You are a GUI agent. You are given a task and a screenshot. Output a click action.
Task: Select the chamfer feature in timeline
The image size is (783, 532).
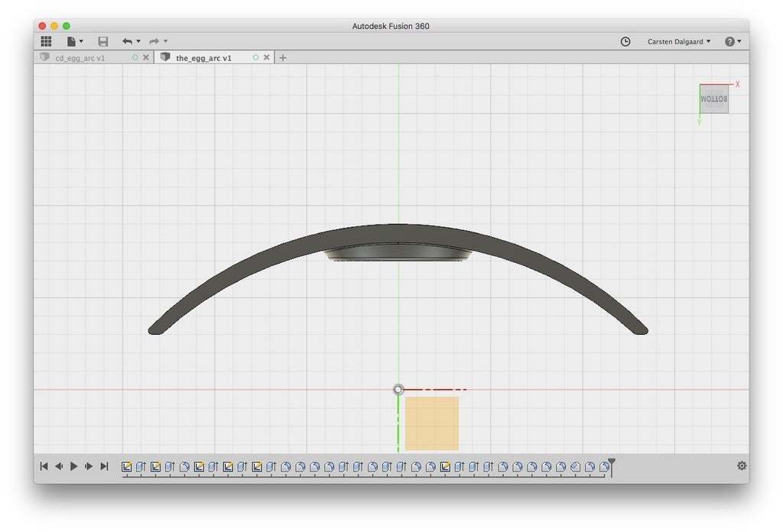pyautogui.click(x=575, y=466)
